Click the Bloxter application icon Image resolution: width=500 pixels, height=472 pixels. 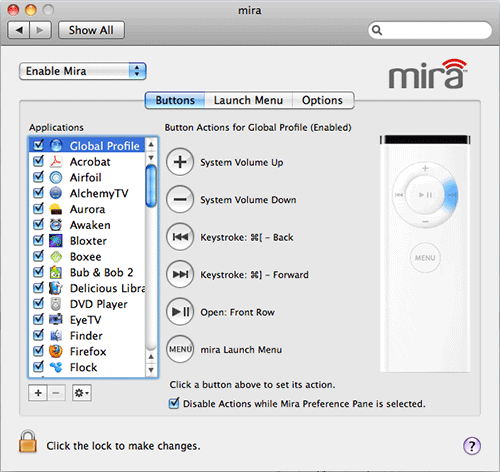[56, 241]
